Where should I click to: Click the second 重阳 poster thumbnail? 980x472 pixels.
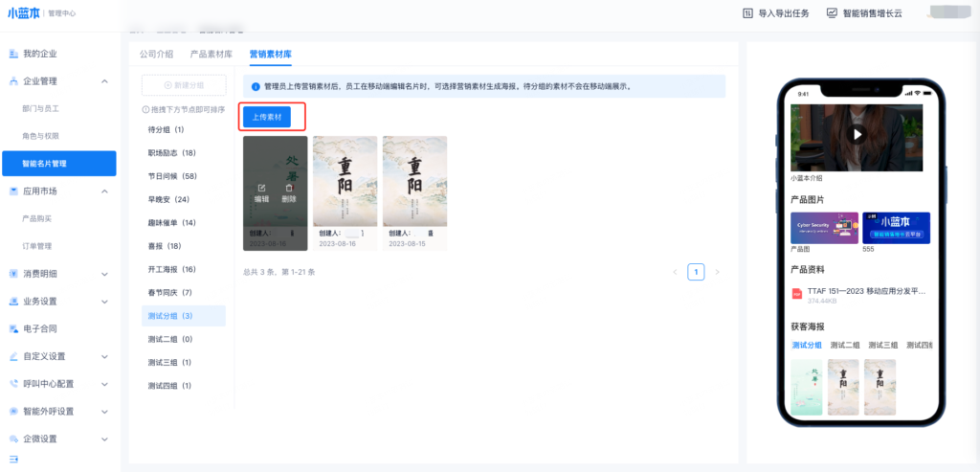(x=414, y=187)
